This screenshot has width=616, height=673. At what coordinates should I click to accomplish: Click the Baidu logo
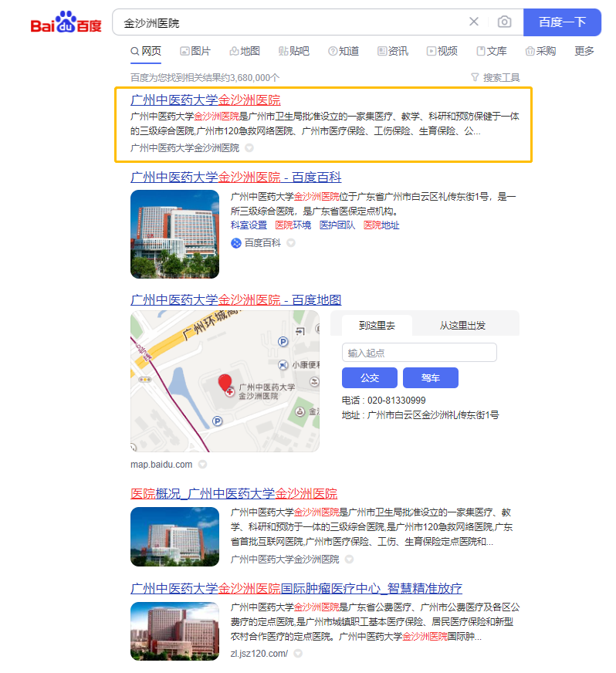pyautogui.click(x=66, y=22)
